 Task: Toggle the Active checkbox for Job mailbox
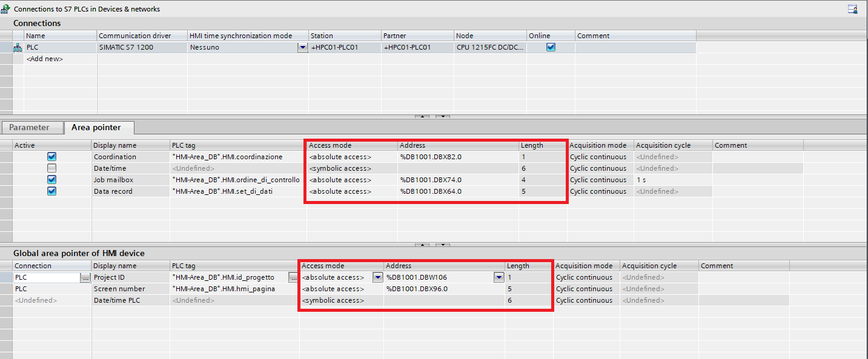click(51, 180)
